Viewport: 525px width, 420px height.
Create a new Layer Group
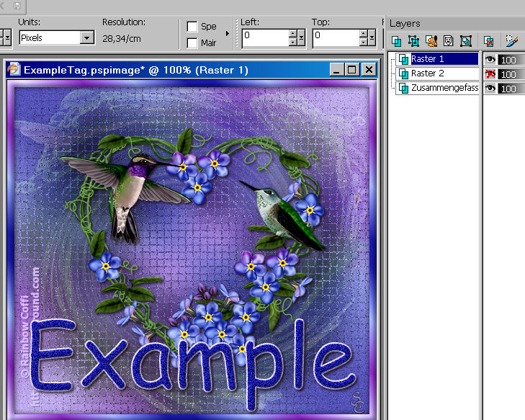(x=466, y=41)
